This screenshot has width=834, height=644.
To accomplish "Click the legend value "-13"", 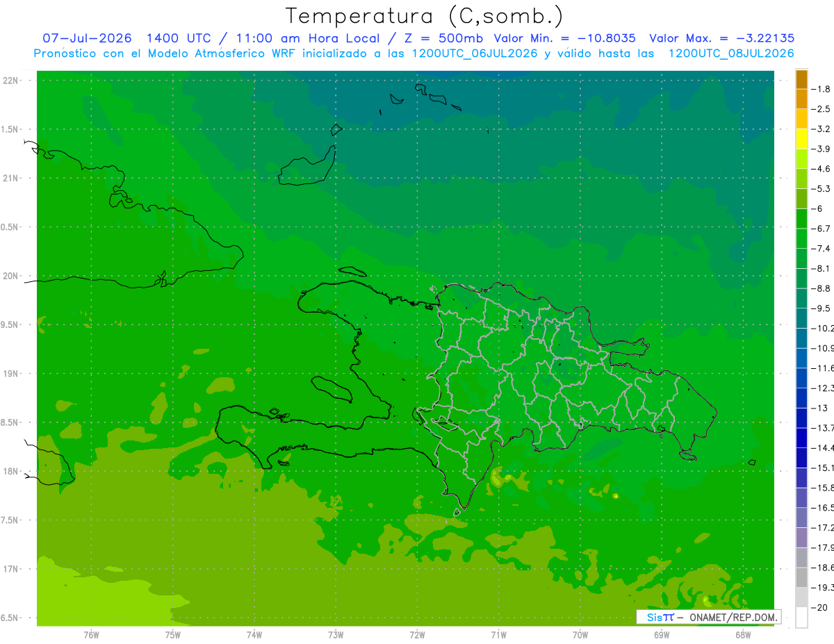I will 820,408.
